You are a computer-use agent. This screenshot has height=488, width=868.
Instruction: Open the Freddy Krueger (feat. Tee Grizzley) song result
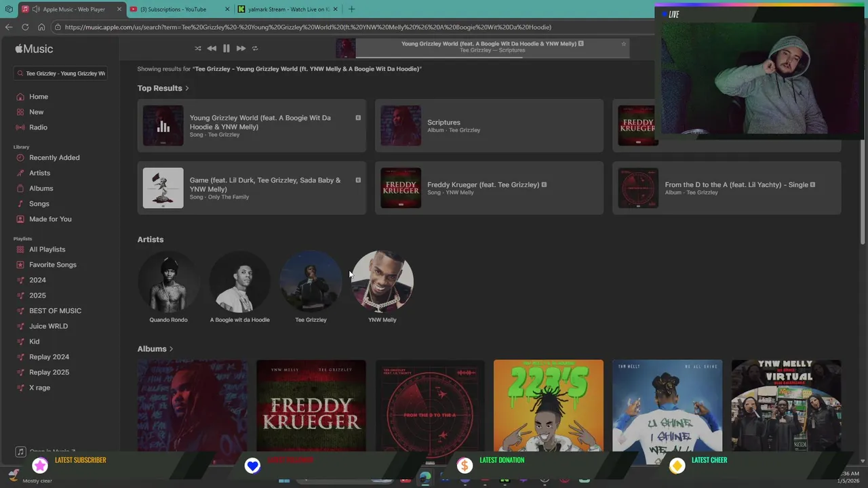tap(489, 188)
